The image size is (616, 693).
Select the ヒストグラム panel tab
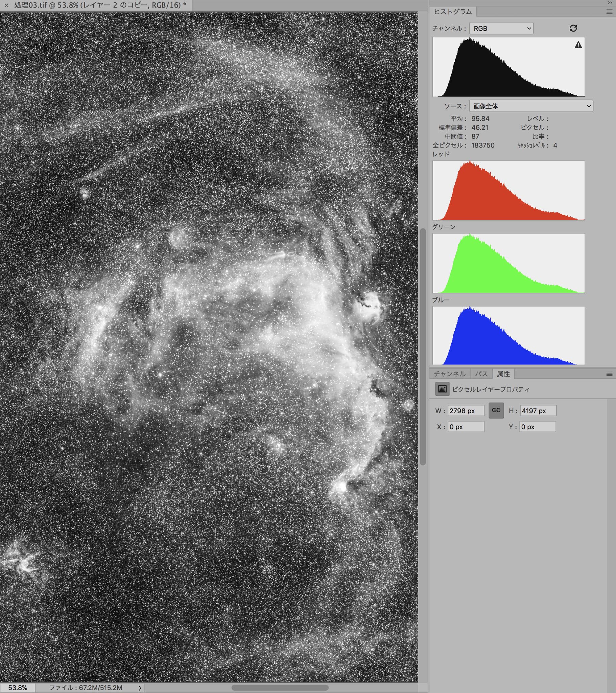point(453,12)
